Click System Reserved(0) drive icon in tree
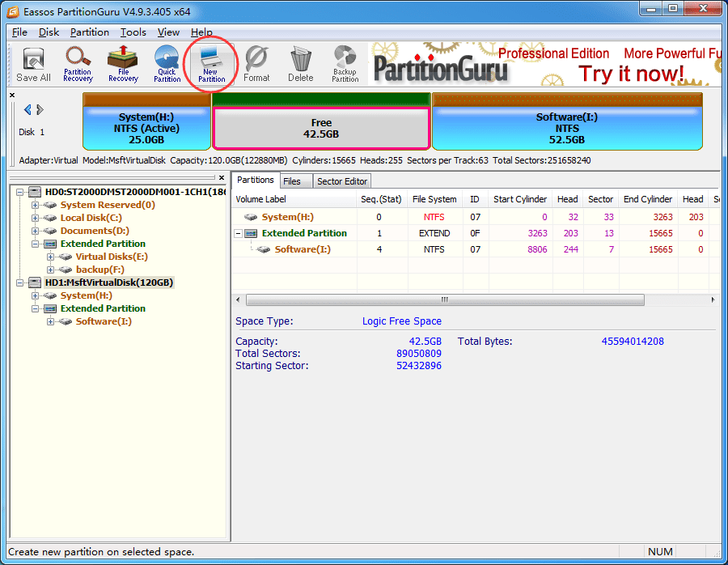 (x=50, y=205)
